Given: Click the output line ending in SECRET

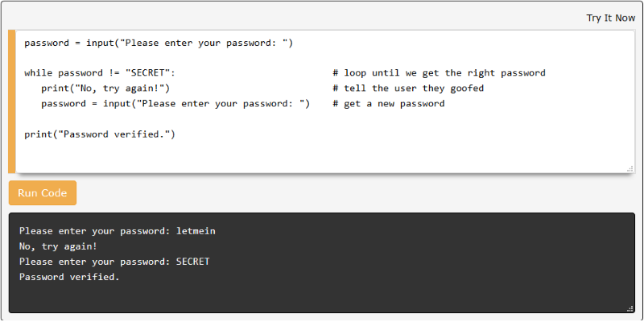Looking at the screenshot, I should pyautogui.click(x=114, y=262).
